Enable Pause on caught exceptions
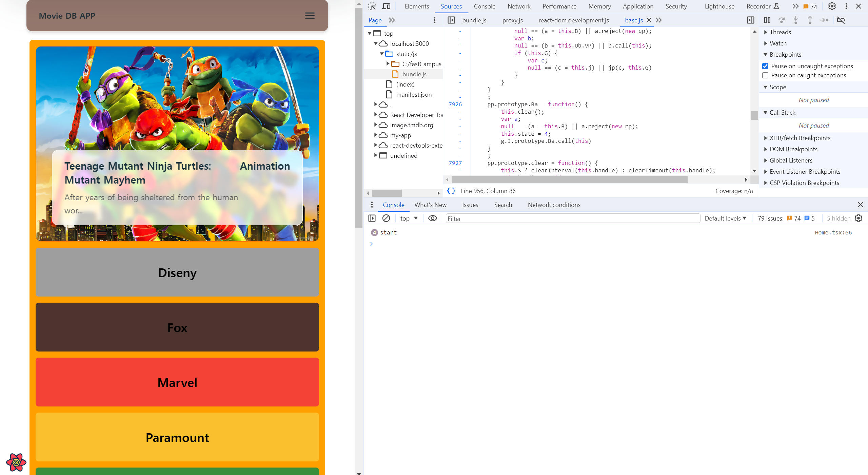Screen dimensions: 868x475 pyautogui.click(x=765, y=75)
